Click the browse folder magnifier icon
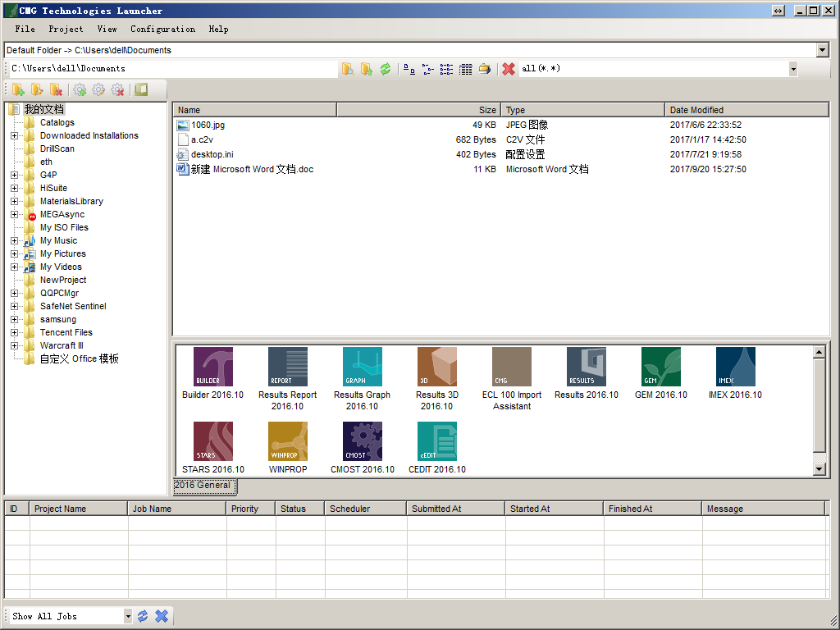The height and width of the screenshot is (630, 840). click(x=348, y=69)
